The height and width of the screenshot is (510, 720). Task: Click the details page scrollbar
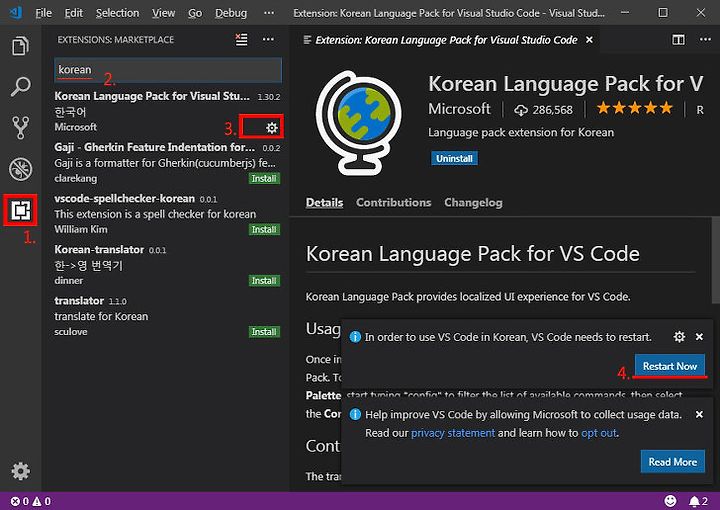point(715,260)
